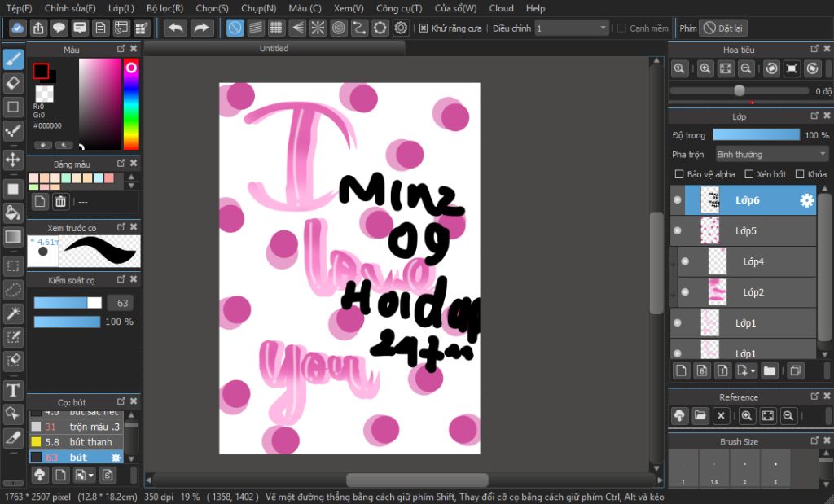Open the Công cụ(T) menu

click(x=399, y=8)
